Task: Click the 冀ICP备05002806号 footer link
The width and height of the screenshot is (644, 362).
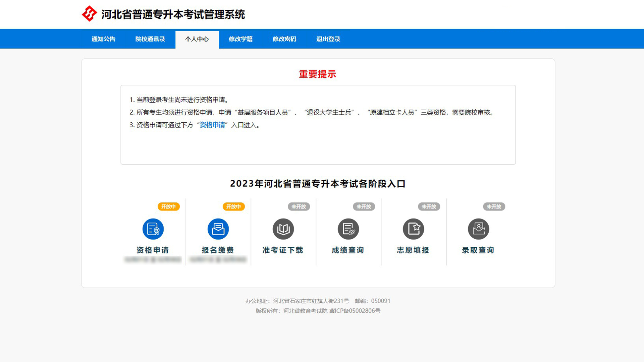Action: click(355, 311)
